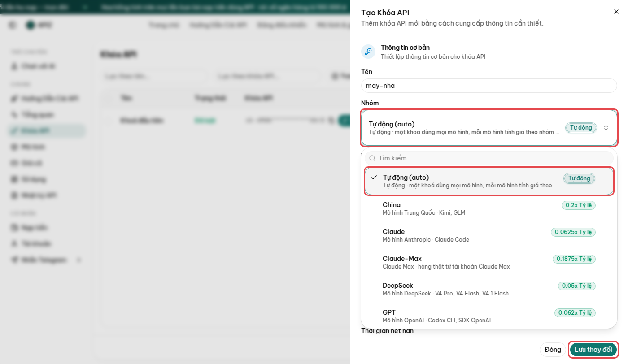The image size is (628, 364).
Task: Pick the DeepSeek group option
Action: [489, 289]
